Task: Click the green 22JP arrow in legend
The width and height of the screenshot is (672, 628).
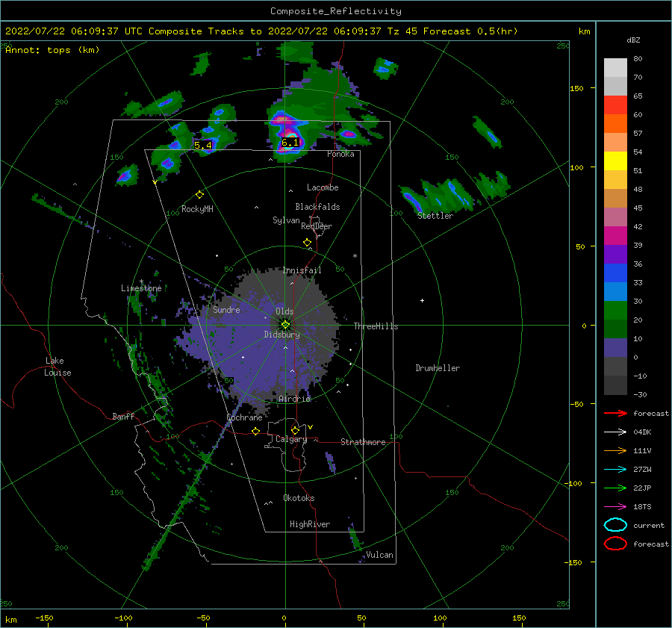Action: tap(615, 488)
